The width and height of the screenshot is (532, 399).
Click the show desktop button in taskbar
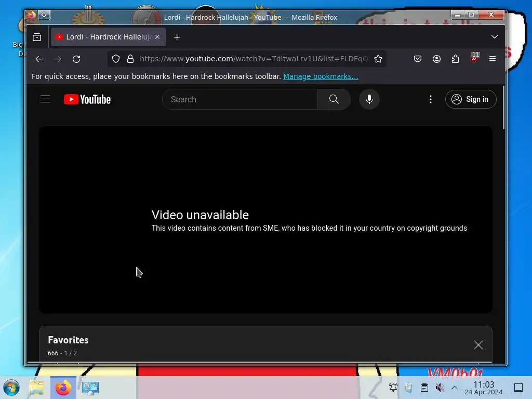[x=518, y=388]
